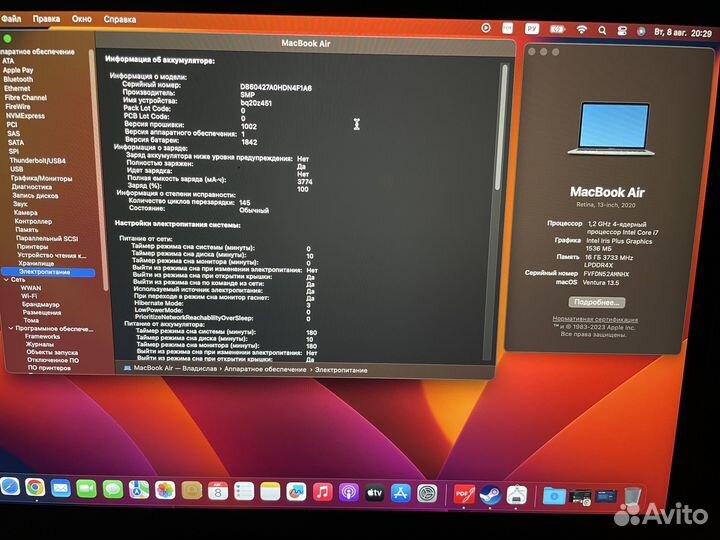Open the Trash in the Dock

tap(632, 497)
